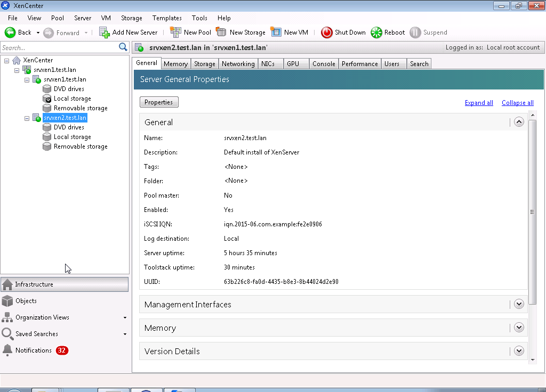Click the New Storage icon

click(221, 32)
